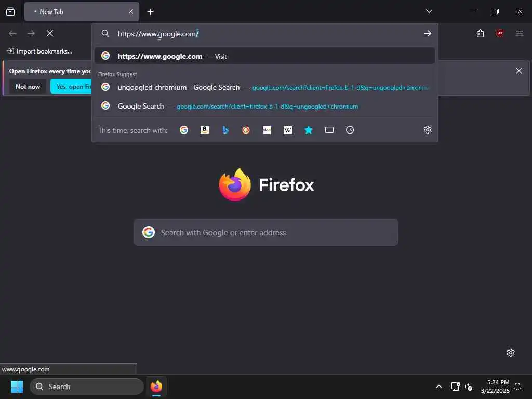Search this time with Wikipedia
This screenshot has height=399, width=532.
point(288,130)
